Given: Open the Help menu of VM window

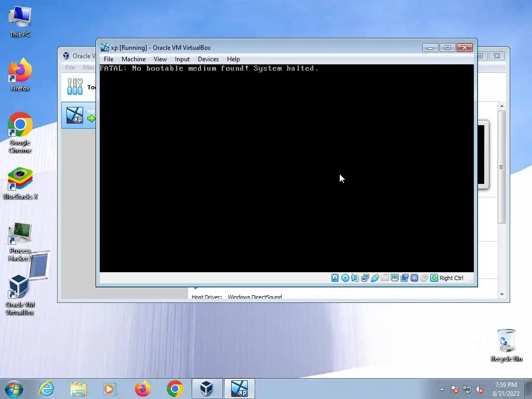Looking at the screenshot, I should (233, 59).
